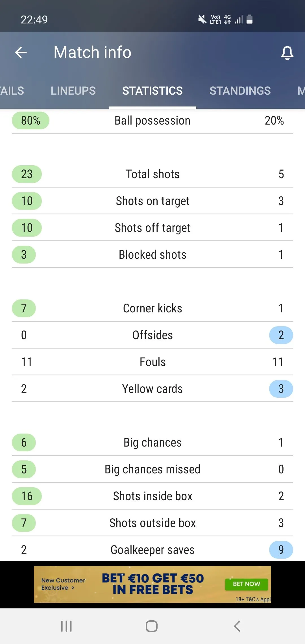Tap the back arrow on Match info
The image size is (305, 644).
21,52
